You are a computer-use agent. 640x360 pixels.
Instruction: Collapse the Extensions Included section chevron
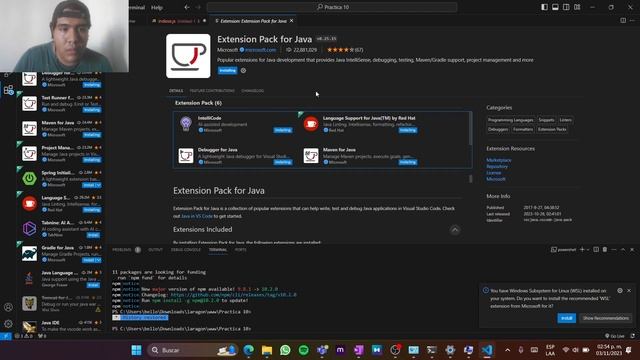[455, 230]
